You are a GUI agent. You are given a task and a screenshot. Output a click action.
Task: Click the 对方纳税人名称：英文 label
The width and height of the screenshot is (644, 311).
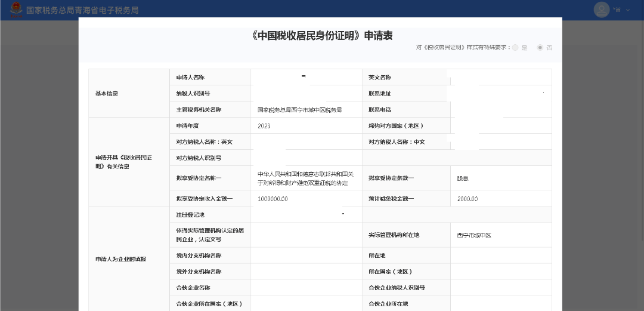pyautogui.click(x=205, y=142)
